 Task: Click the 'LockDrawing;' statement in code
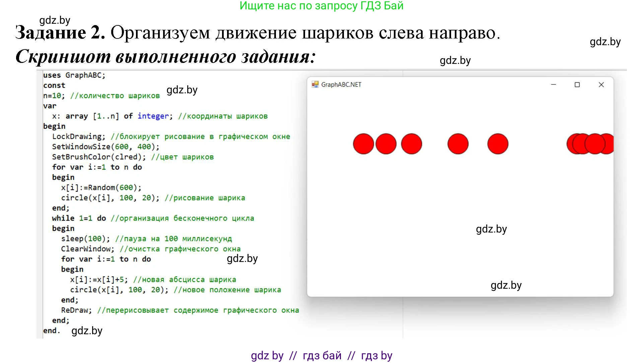78,137
